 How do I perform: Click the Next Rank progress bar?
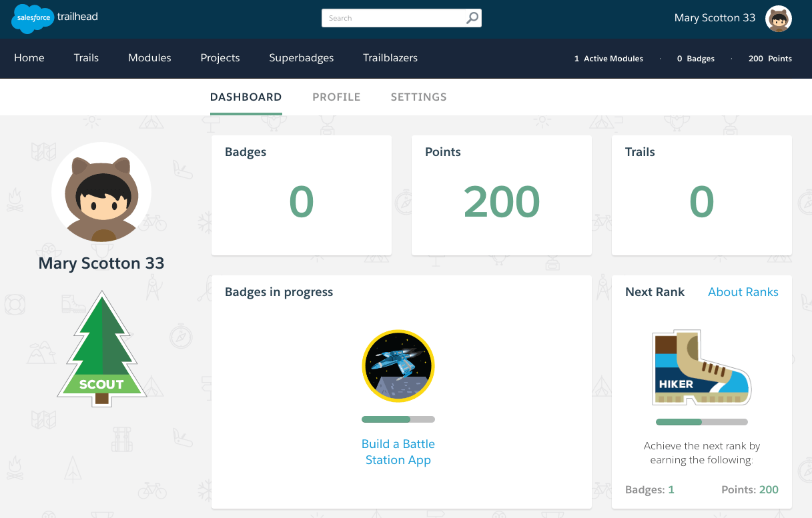(x=701, y=422)
